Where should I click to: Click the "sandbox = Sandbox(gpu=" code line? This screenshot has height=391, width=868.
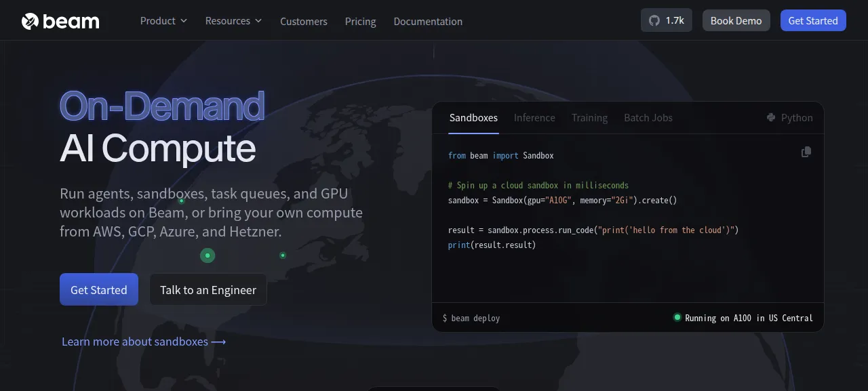(562, 200)
